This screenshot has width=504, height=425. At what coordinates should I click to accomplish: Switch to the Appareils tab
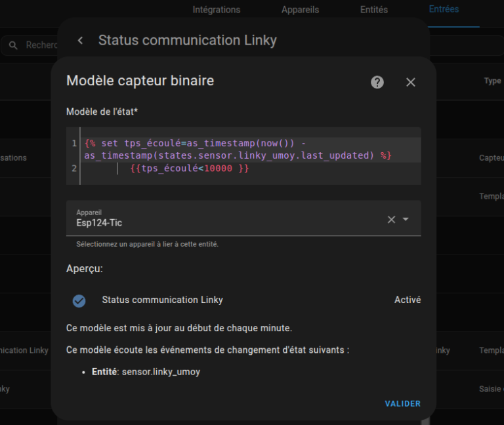click(300, 10)
